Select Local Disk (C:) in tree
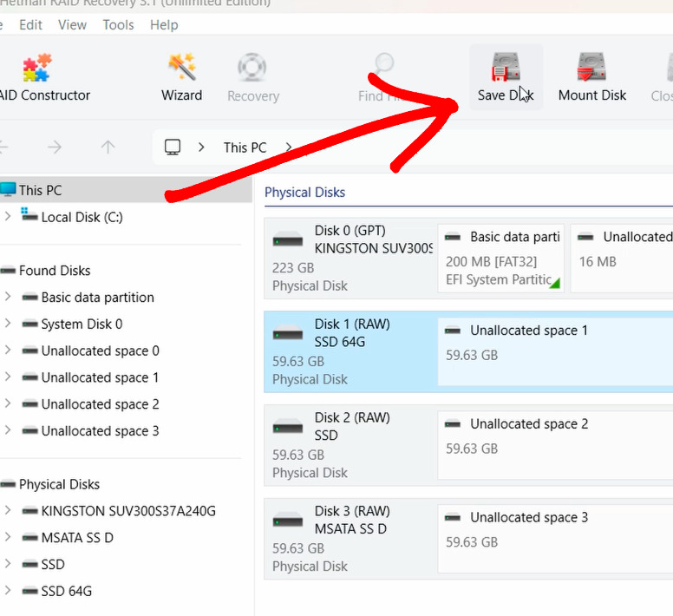This screenshot has height=616, width=673. 82,217
